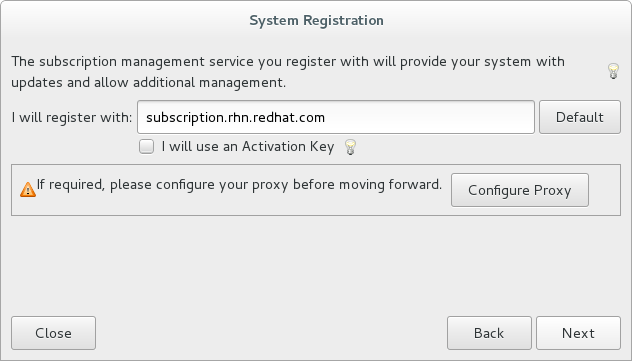
Task: Click empty space right of Configure Proxy button
Action: (604, 190)
